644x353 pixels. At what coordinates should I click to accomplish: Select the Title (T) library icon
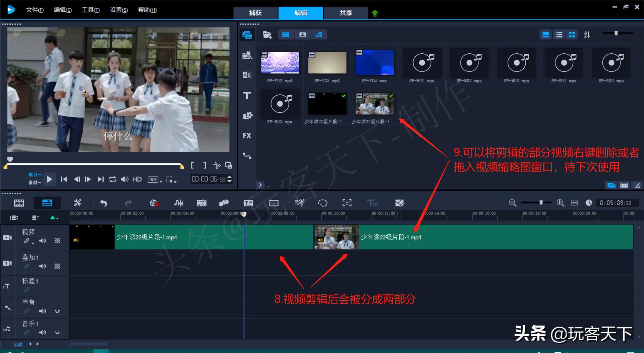tap(247, 95)
